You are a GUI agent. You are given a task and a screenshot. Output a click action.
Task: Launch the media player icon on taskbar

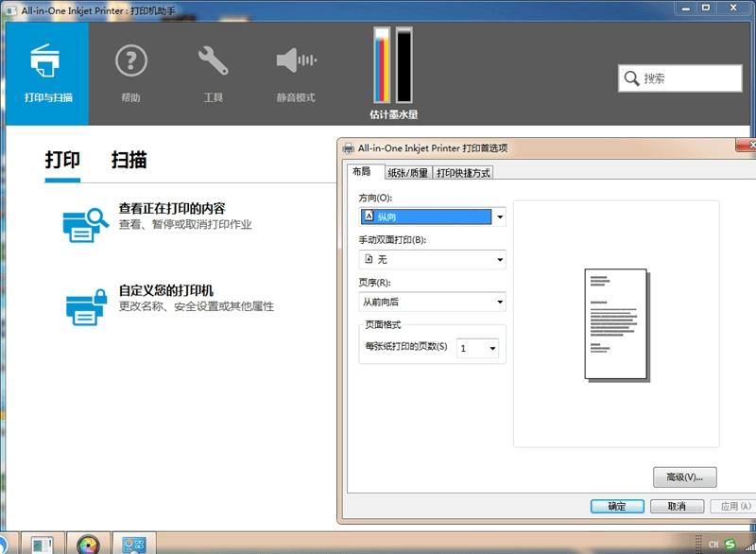89,544
